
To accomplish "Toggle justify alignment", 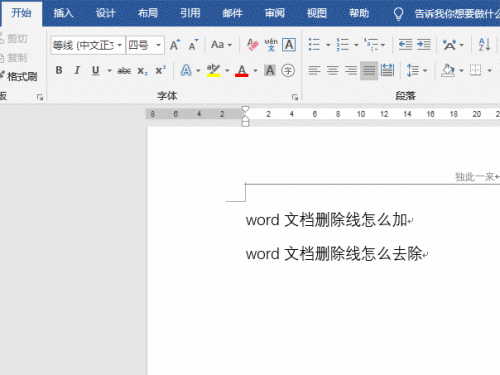I will [369, 71].
